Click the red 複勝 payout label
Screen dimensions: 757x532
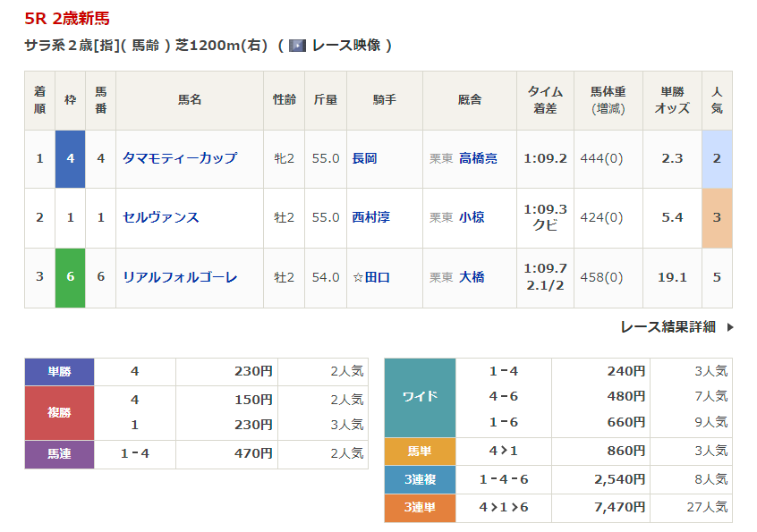tap(59, 412)
